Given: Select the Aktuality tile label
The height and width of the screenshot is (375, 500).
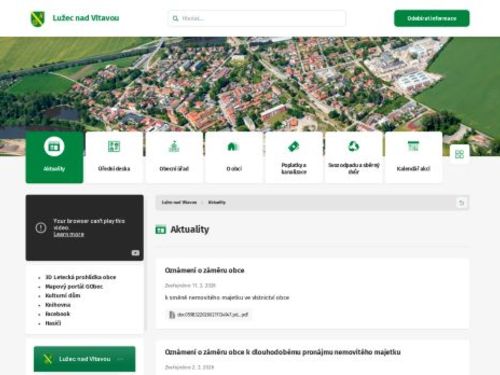Looking at the screenshot, I should point(54,169).
